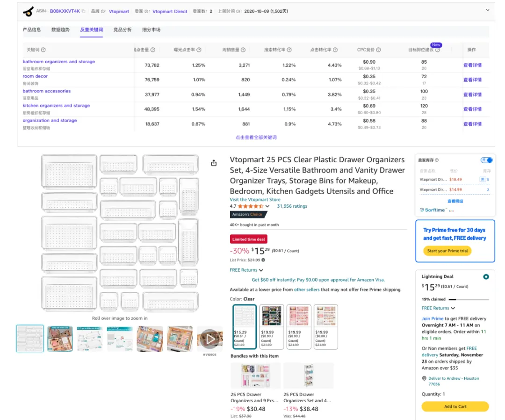Image resolution: width=505 pixels, height=420 pixels.
Task: Click 点击查看全部关键词 link
Action: pyautogui.click(x=256, y=137)
